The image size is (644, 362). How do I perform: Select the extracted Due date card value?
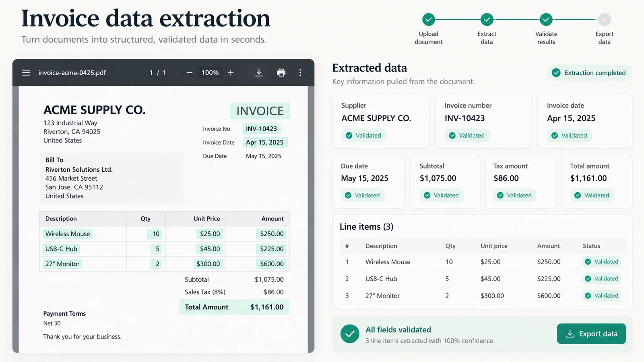365,178
